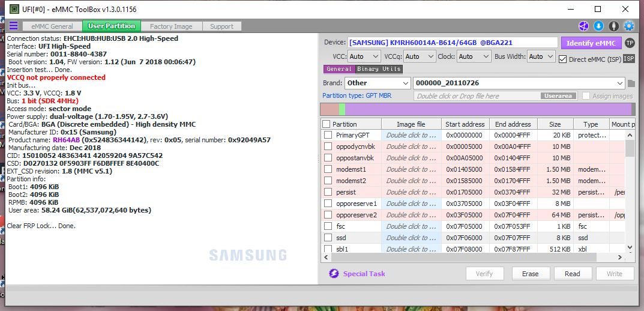Check the ssd partition box
Viewport: 644px width, 311px height.
coord(328,238)
